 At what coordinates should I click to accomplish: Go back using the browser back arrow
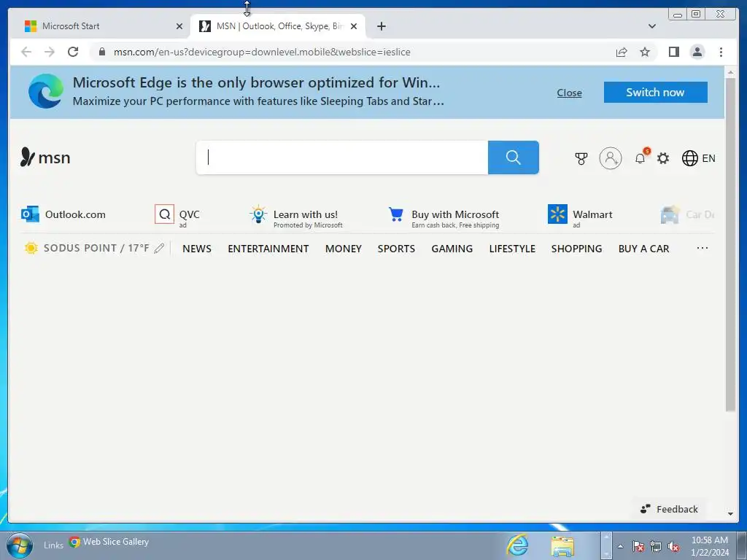coord(26,52)
